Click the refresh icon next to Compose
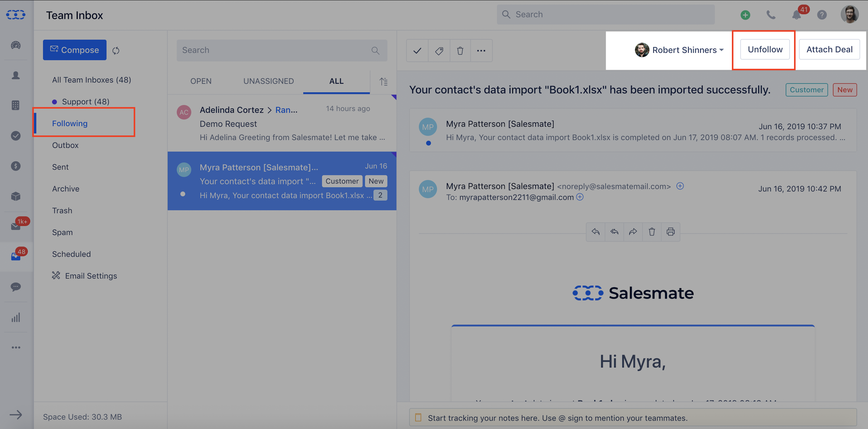The image size is (868, 429). click(116, 50)
